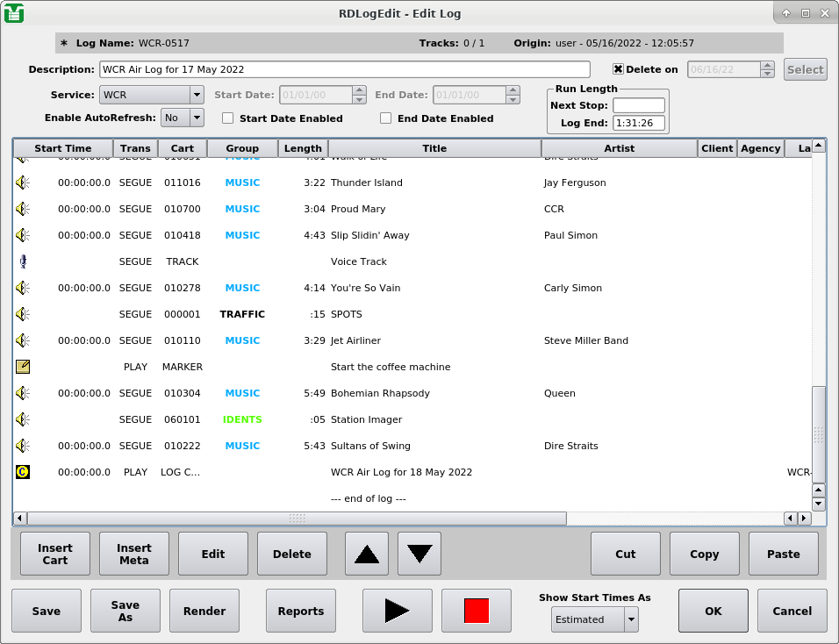Click speaker icon beside Thunder Island
Viewport: 839px width, 644px height.
pos(23,182)
